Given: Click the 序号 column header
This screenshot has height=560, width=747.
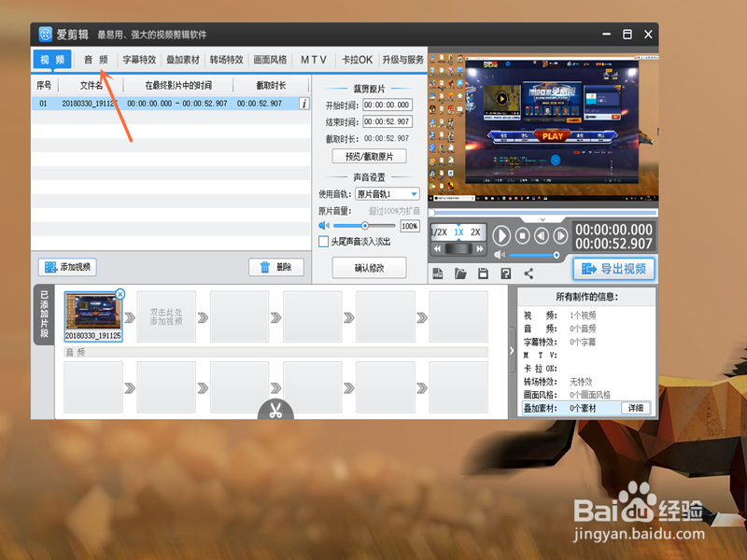Looking at the screenshot, I should pos(44,85).
